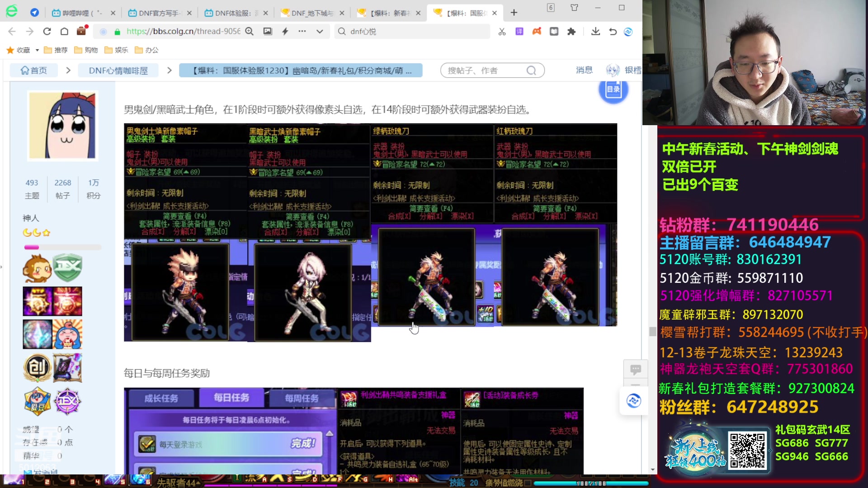Image resolution: width=868 pixels, height=488 pixels.
Task: Click the page zoom magnifier in address bar
Action: pyautogui.click(x=249, y=31)
